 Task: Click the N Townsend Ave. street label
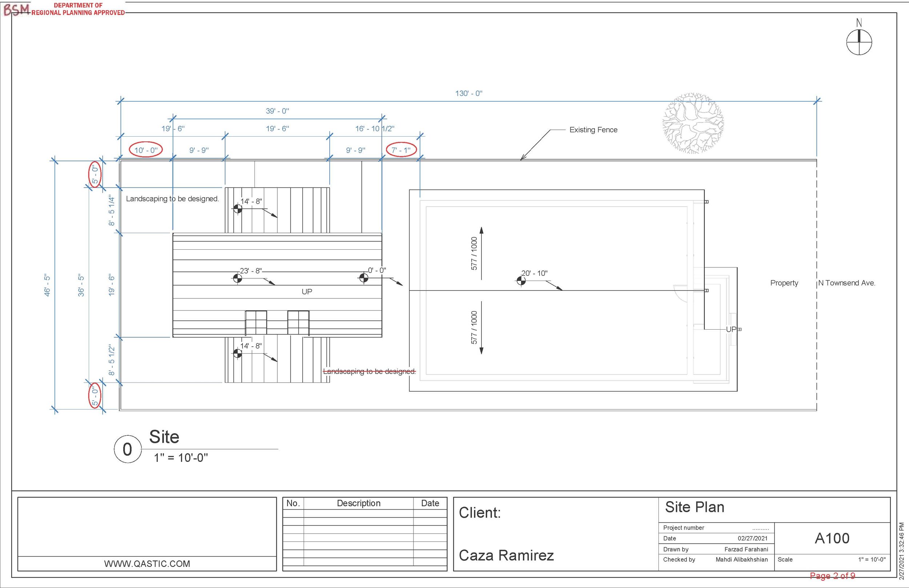tap(847, 283)
